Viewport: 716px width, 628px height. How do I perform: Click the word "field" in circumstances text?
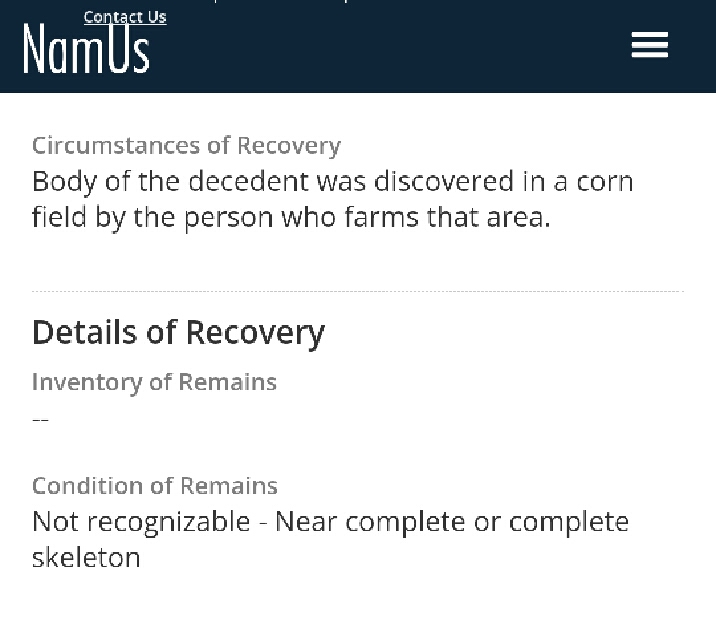click(x=59, y=217)
